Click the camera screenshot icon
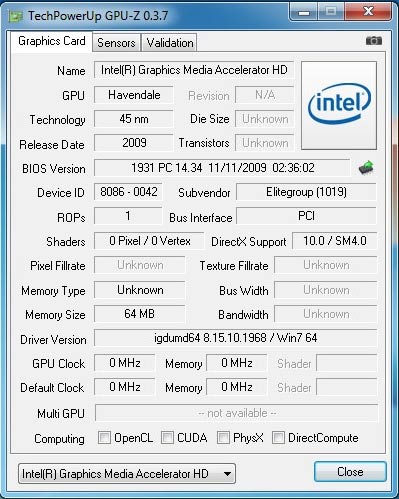 [374, 41]
